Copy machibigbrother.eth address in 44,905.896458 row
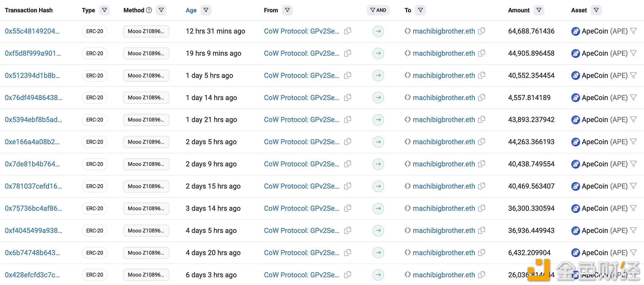 [x=482, y=53]
